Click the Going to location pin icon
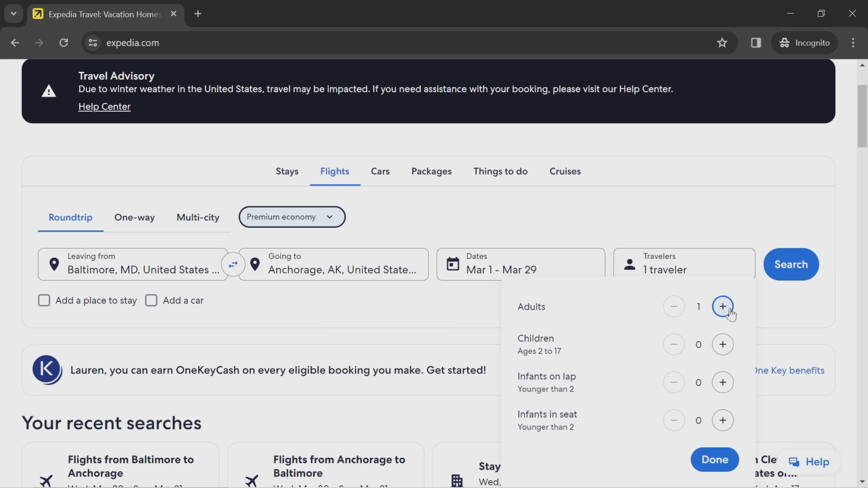Viewport: 868px width, 488px height. [x=255, y=264]
